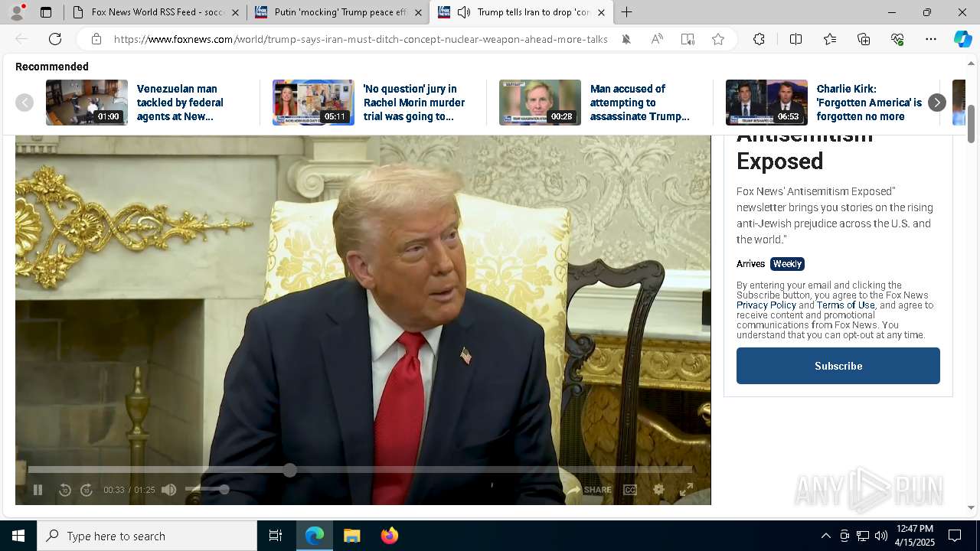Toggle closed captions on the video
Screen dimensions: 980x551
(x=630, y=490)
